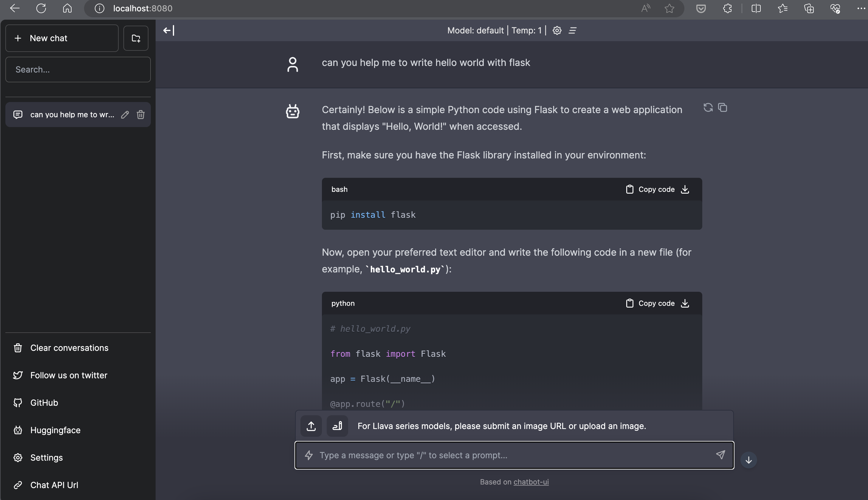Regenerate the assistant response

coord(708,108)
